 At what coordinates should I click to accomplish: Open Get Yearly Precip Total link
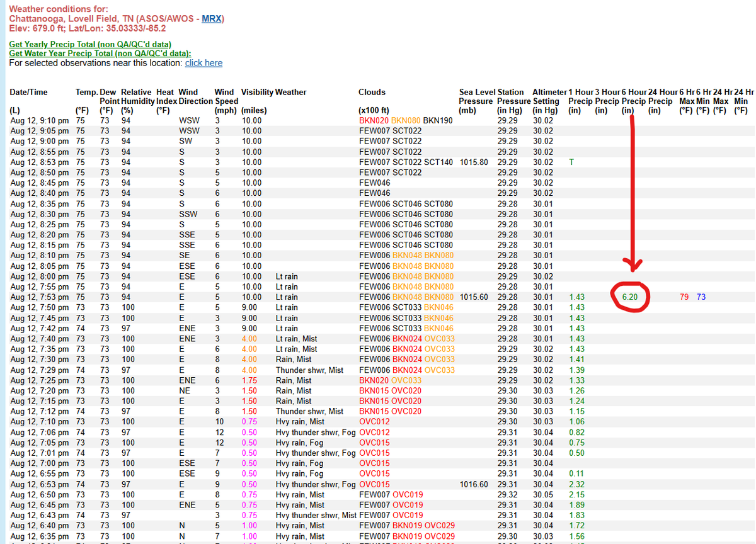click(x=90, y=45)
